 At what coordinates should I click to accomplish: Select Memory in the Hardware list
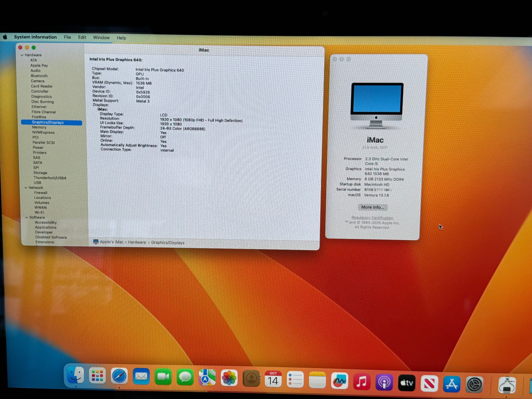click(x=39, y=127)
